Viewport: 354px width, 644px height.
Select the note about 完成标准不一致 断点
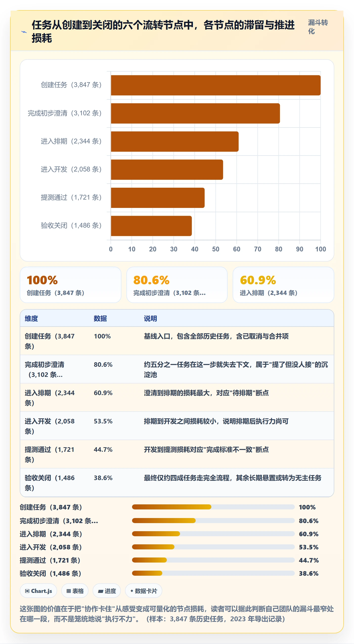point(206,449)
